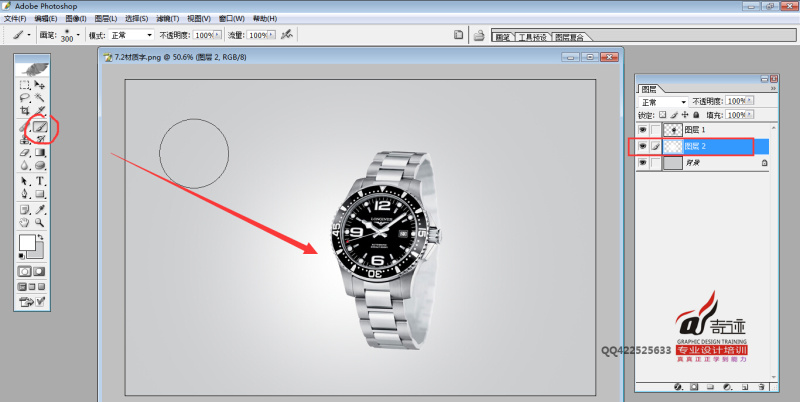Image resolution: width=800 pixels, height=402 pixels.
Task: Open the 流量 flow slider arrow
Action: (x=271, y=35)
